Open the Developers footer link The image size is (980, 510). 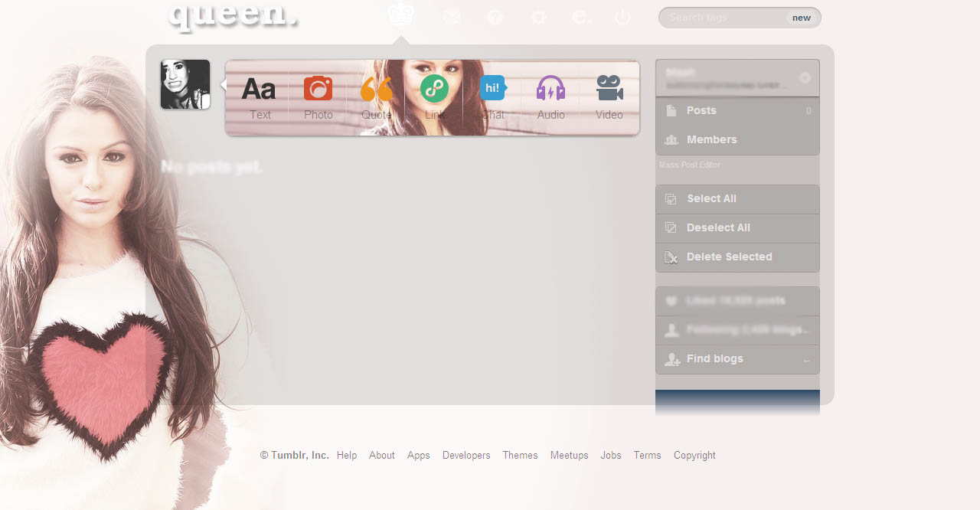[x=466, y=456]
